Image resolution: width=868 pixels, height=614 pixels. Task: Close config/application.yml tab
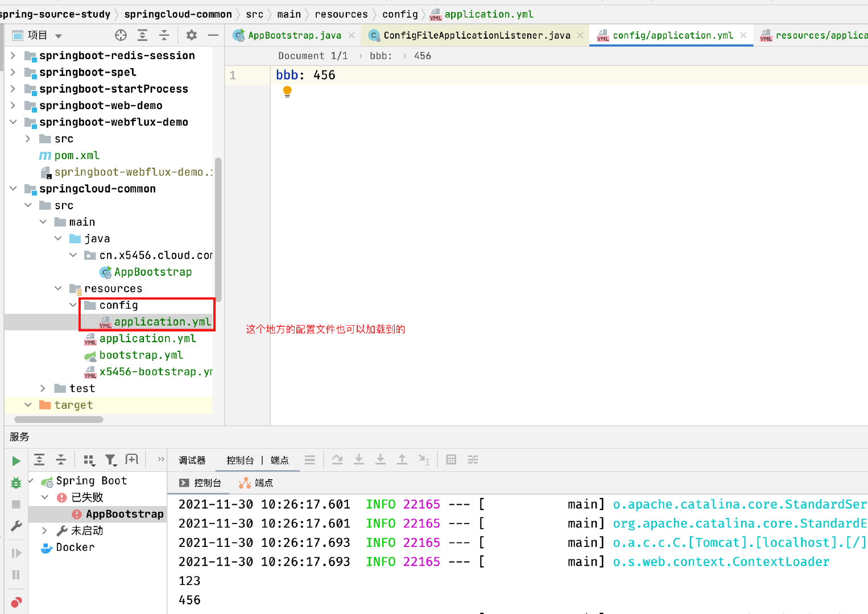coord(743,35)
